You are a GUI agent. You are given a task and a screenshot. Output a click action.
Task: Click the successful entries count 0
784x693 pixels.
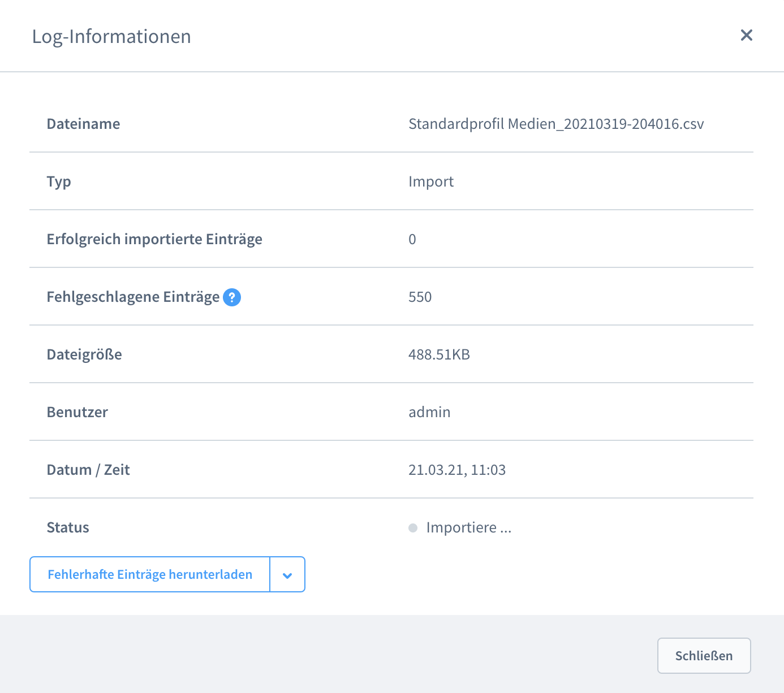coord(412,239)
